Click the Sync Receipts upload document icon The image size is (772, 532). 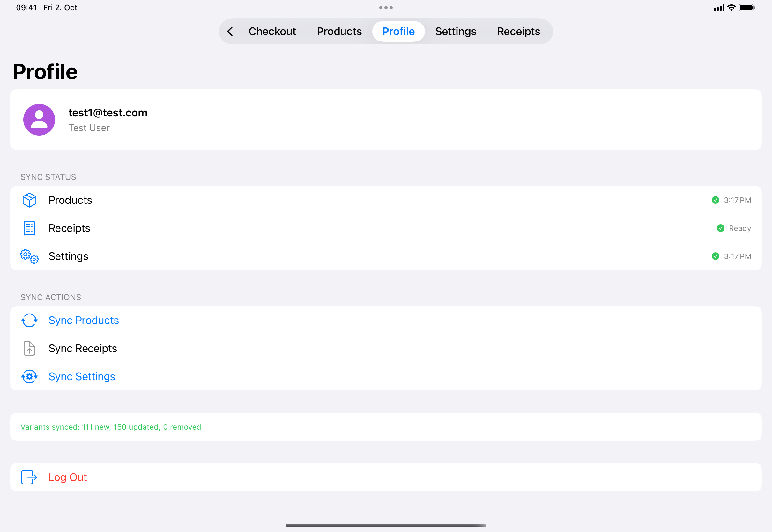[29, 348]
